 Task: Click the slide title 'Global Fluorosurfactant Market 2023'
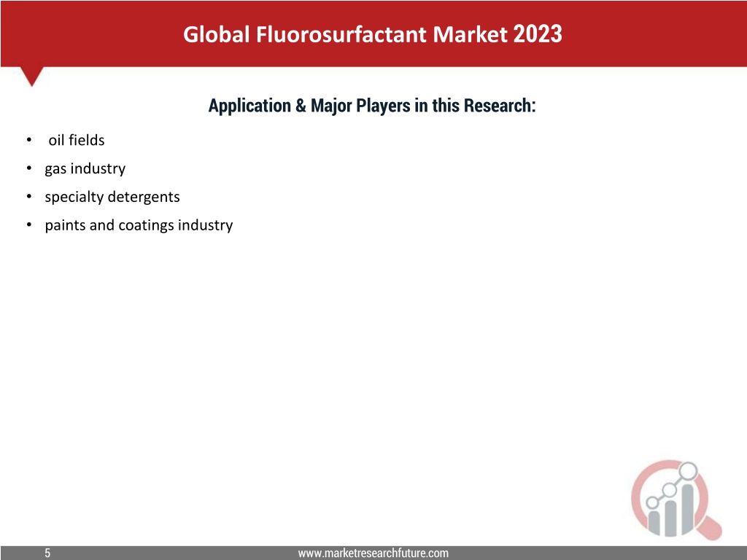[x=373, y=35]
